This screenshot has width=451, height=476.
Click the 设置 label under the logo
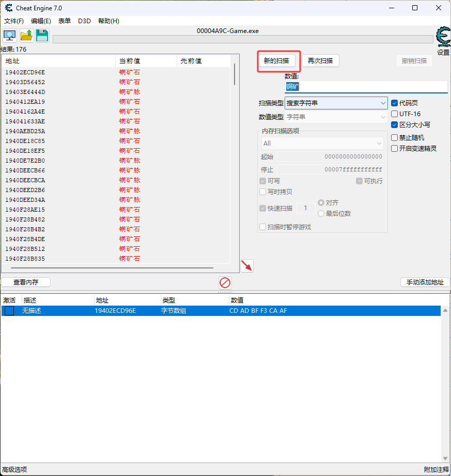443,53
